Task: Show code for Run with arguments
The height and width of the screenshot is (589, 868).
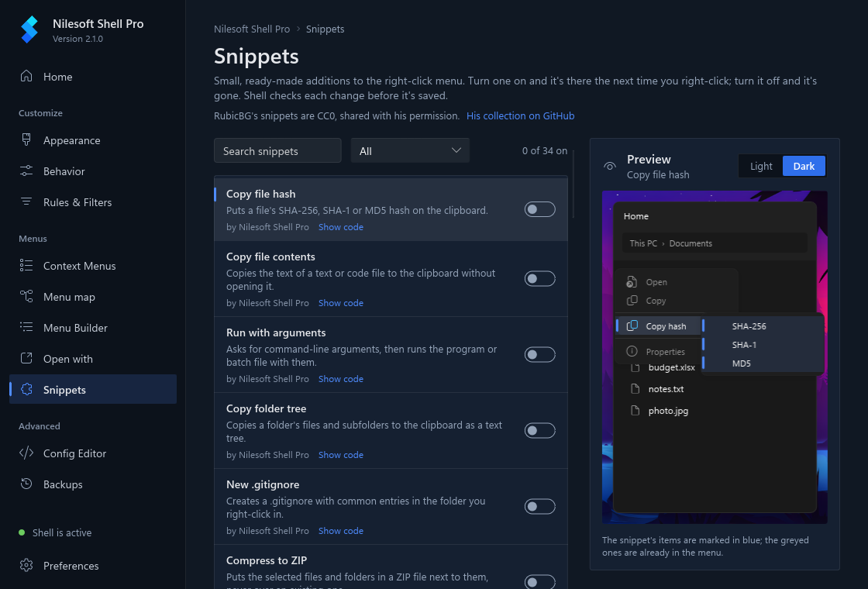Action: (x=341, y=379)
